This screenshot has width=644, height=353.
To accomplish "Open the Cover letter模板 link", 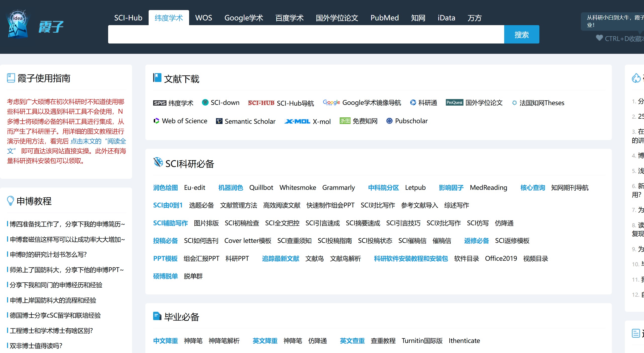I will pos(248,241).
